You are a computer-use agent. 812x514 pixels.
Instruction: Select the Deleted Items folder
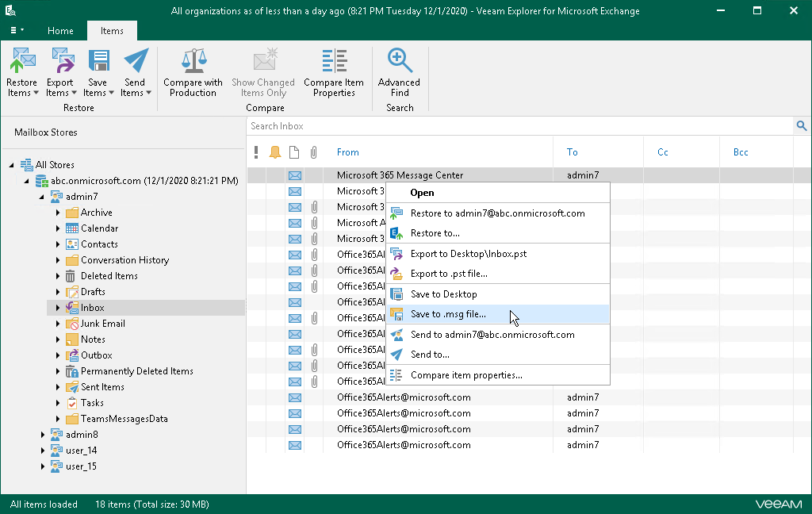[x=109, y=276]
